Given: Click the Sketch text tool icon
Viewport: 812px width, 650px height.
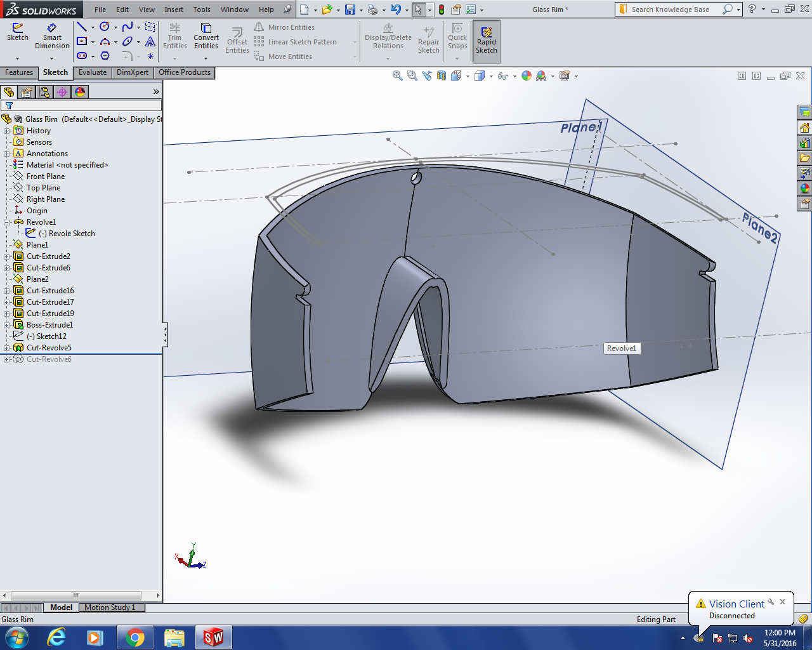Looking at the screenshot, I should (150, 41).
